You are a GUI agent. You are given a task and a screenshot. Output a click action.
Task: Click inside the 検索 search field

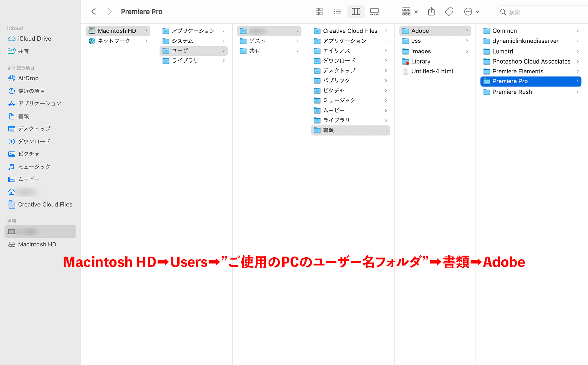coord(540,11)
